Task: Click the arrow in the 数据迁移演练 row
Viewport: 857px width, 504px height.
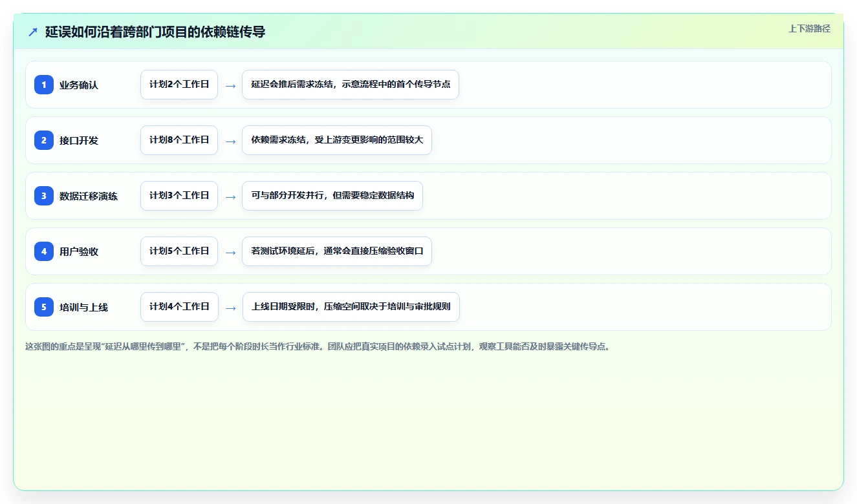Action: pyautogui.click(x=230, y=196)
